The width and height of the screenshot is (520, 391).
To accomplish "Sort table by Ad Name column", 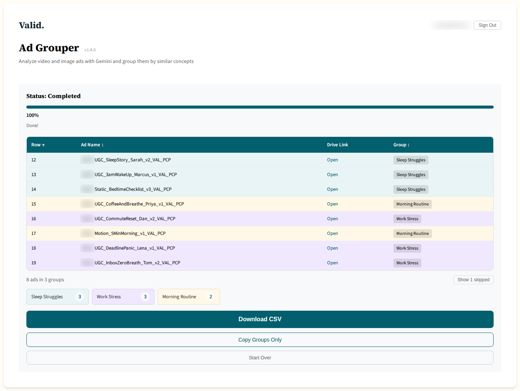I will tap(92, 145).
